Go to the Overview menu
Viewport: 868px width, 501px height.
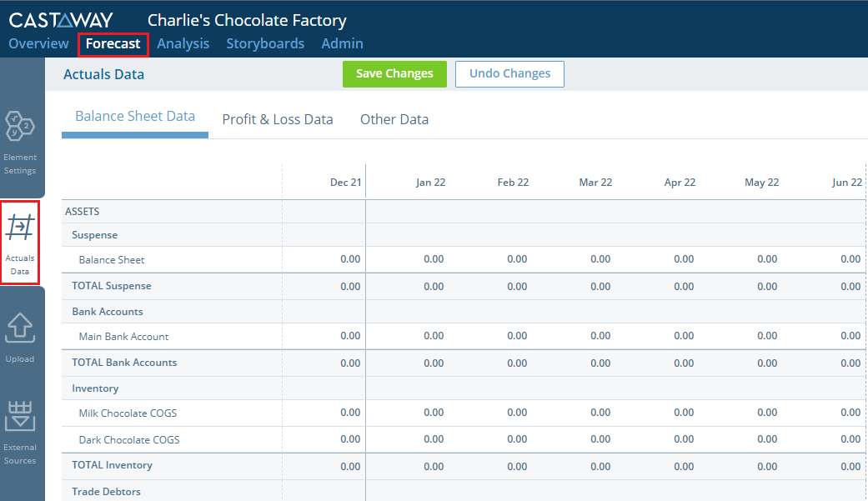click(38, 43)
